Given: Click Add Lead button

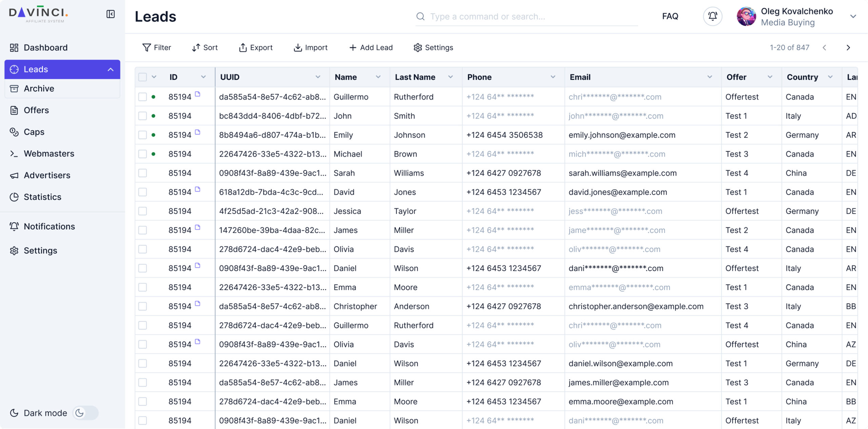Looking at the screenshot, I should [371, 47].
